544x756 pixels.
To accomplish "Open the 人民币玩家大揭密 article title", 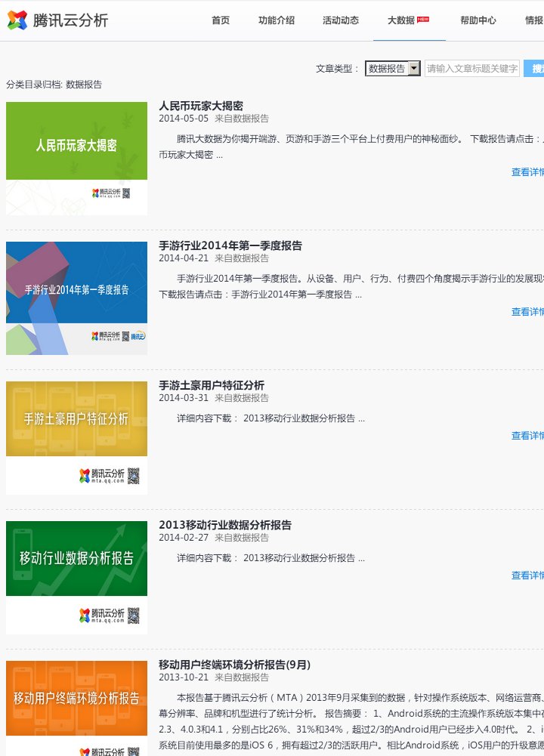I will pyautogui.click(x=201, y=106).
